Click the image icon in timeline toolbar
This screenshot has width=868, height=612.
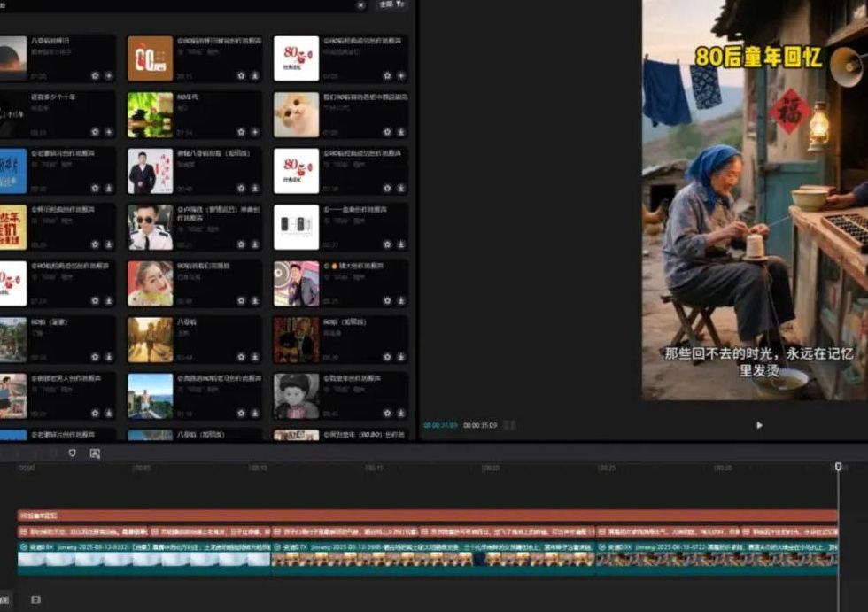95,453
